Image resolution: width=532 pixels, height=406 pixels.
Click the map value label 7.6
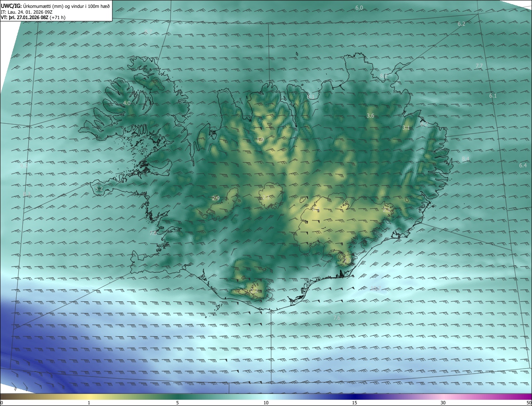337,318
